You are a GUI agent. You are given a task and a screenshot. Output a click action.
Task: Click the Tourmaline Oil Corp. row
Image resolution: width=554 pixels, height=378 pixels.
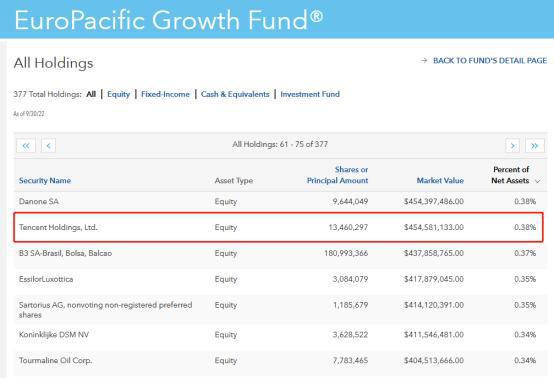pyautogui.click(x=281, y=360)
